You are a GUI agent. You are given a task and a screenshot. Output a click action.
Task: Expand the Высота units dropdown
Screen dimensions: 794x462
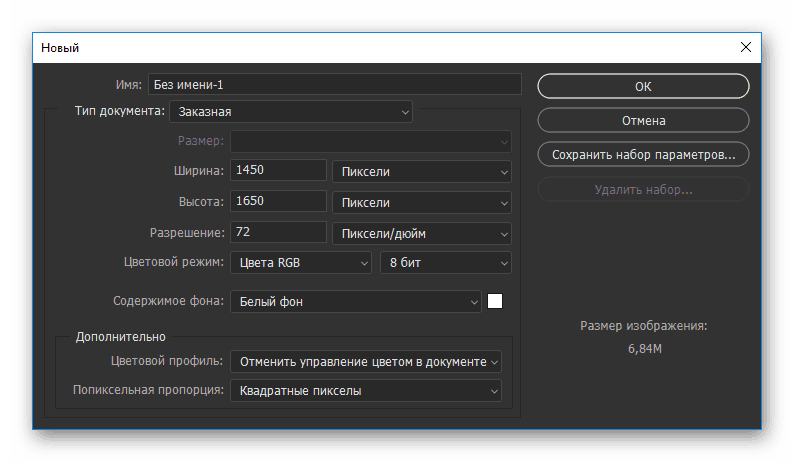tap(421, 202)
